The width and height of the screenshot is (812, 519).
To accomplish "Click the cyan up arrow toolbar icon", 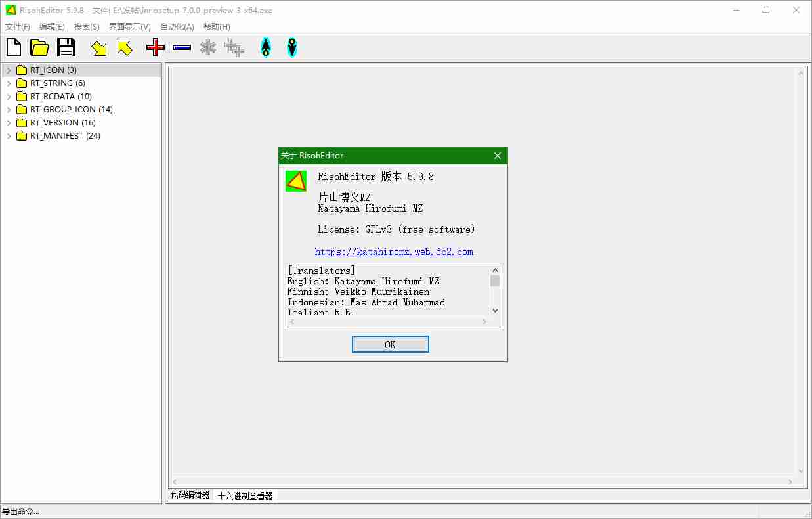I will [265, 47].
